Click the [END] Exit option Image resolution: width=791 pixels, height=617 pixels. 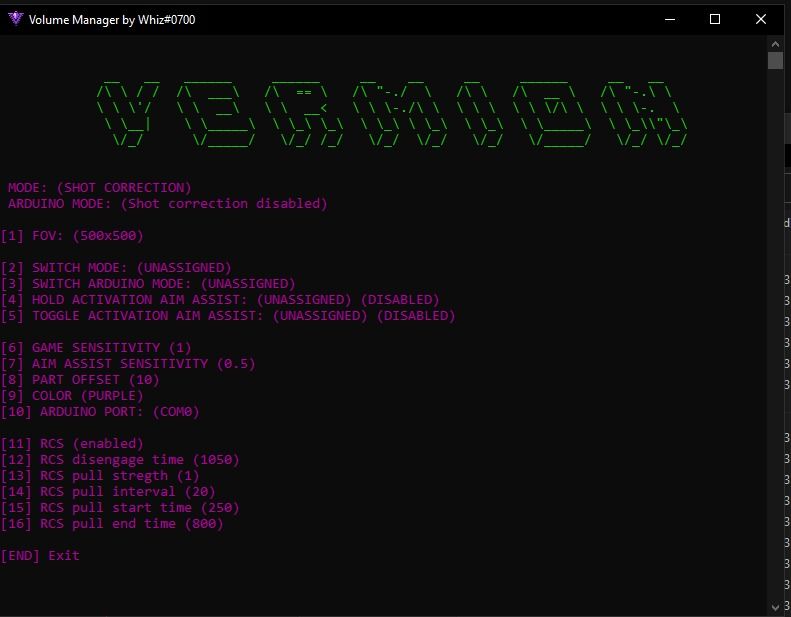(40, 556)
